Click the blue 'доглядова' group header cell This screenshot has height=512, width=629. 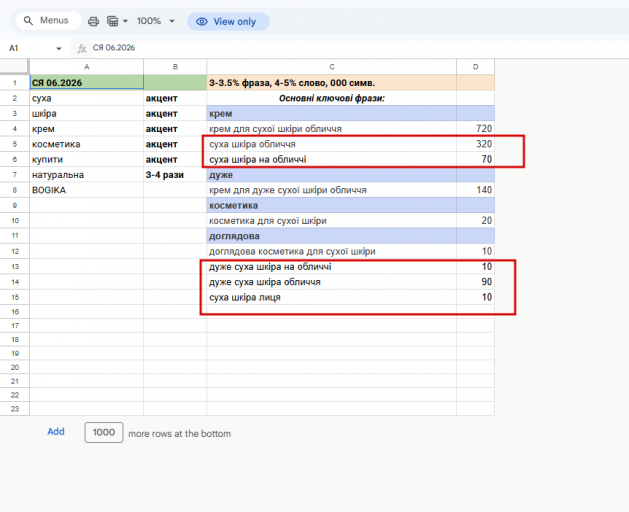click(332, 236)
